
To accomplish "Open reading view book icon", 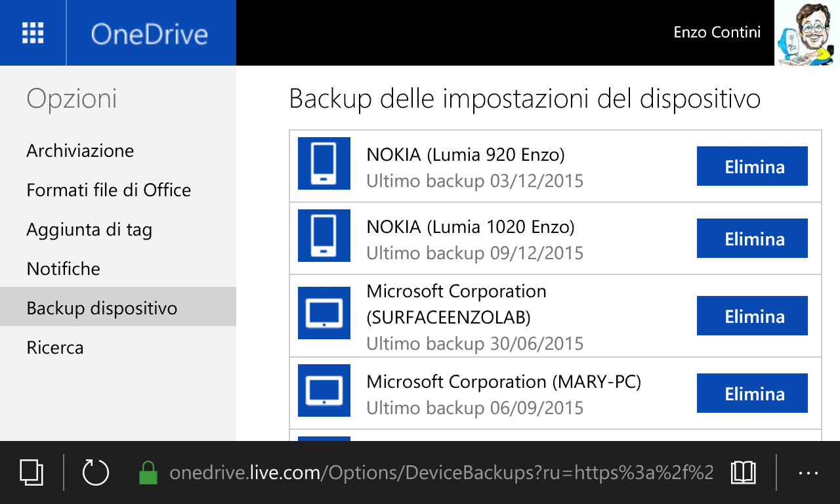I will click(744, 472).
